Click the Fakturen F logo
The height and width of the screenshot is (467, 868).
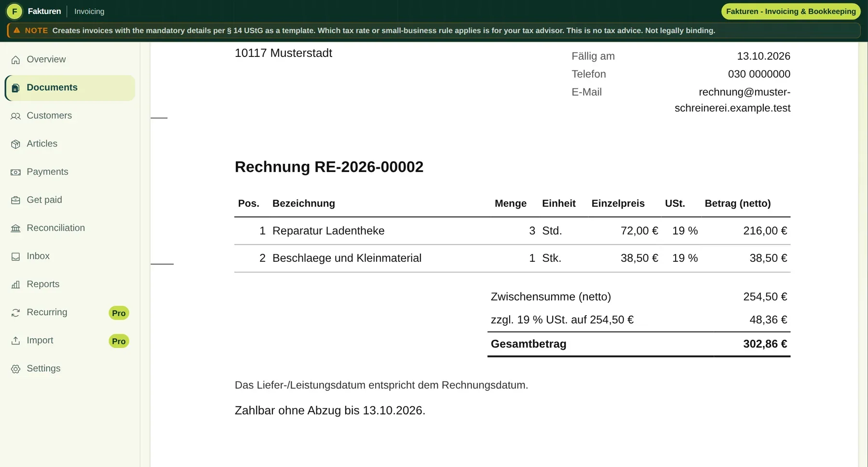point(14,11)
